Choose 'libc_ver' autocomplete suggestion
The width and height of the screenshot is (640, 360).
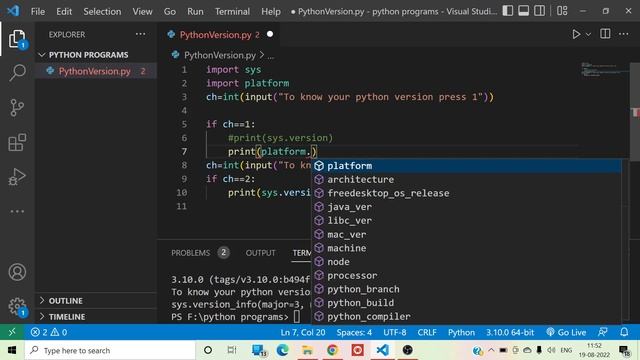click(x=467, y=221)
